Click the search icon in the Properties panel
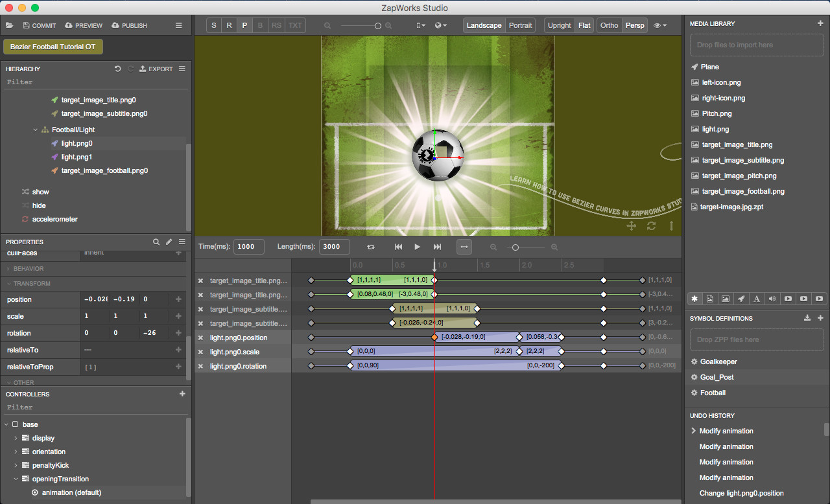Image resolution: width=830 pixels, height=504 pixels. click(156, 242)
